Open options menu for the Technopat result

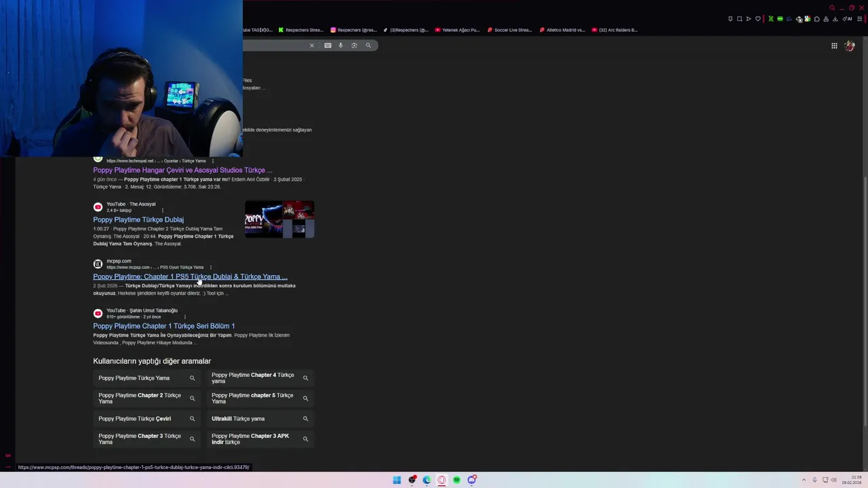click(x=213, y=161)
